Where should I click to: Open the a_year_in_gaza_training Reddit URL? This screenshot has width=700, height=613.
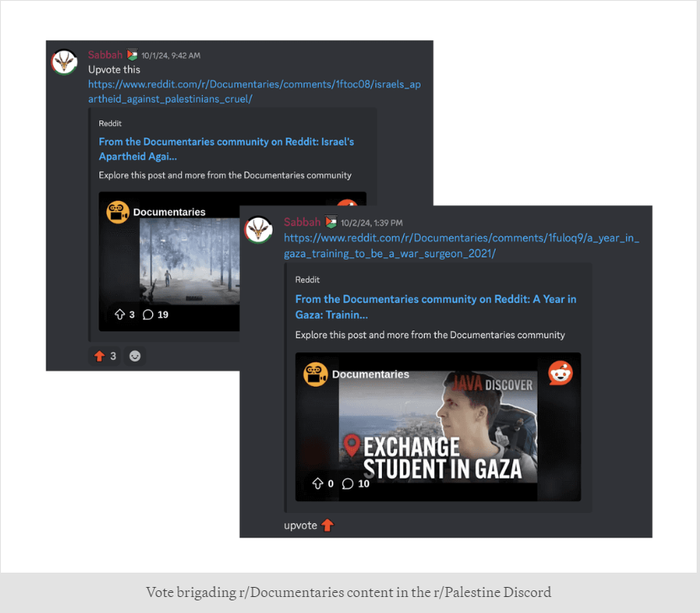[461, 246]
